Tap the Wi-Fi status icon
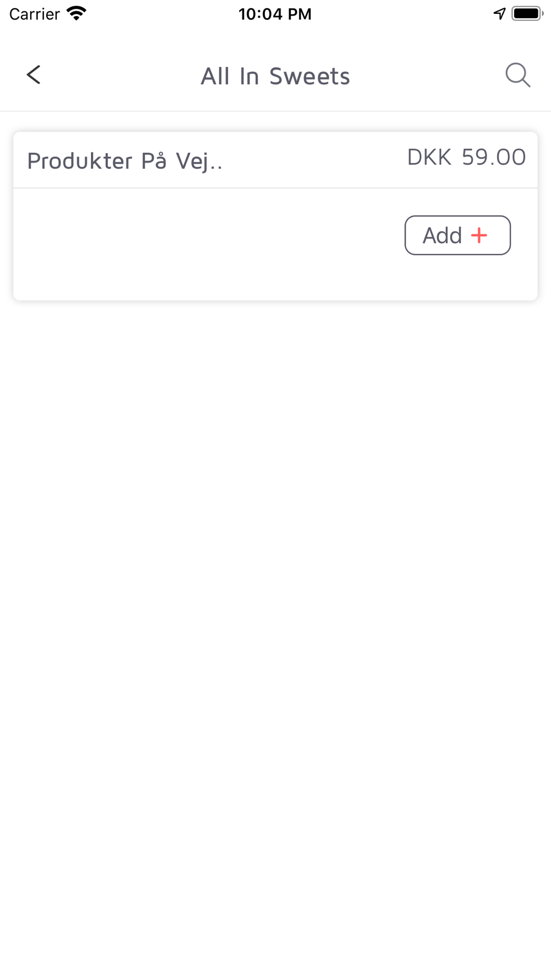Viewport: 551px width, 980px height. click(77, 14)
